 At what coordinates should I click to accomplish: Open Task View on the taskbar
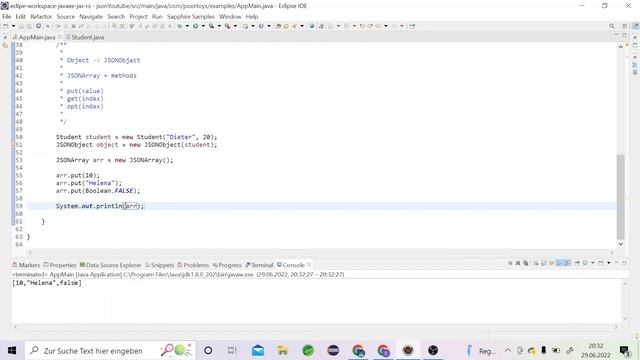click(232, 350)
